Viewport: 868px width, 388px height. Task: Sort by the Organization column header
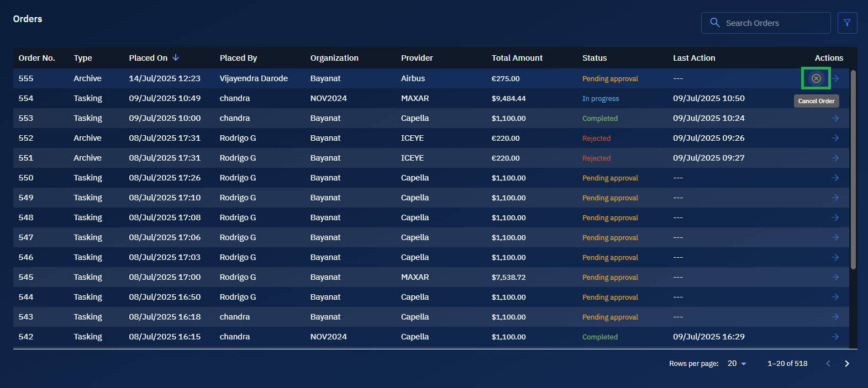(334, 58)
